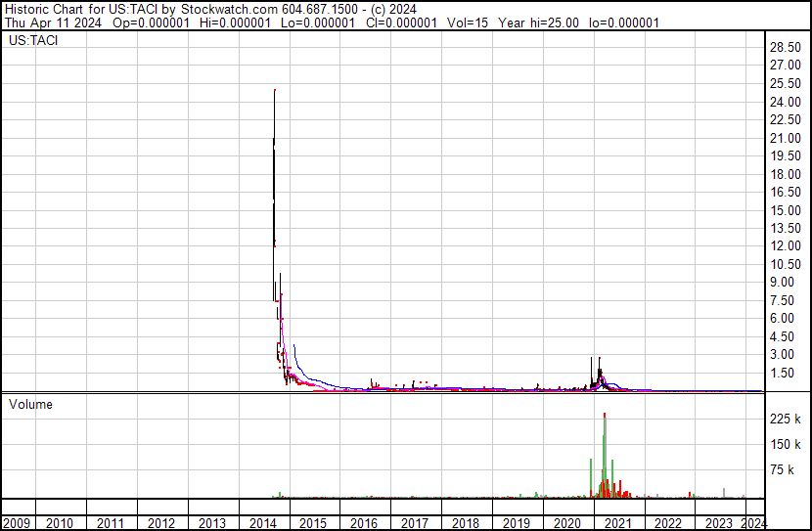The height and width of the screenshot is (531, 812).
Task: Click the 2009 year label on axis
Action: coord(17,523)
